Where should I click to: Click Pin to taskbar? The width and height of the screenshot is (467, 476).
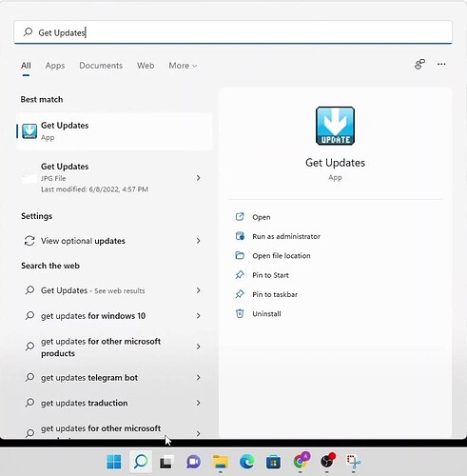[x=275, y=294]
